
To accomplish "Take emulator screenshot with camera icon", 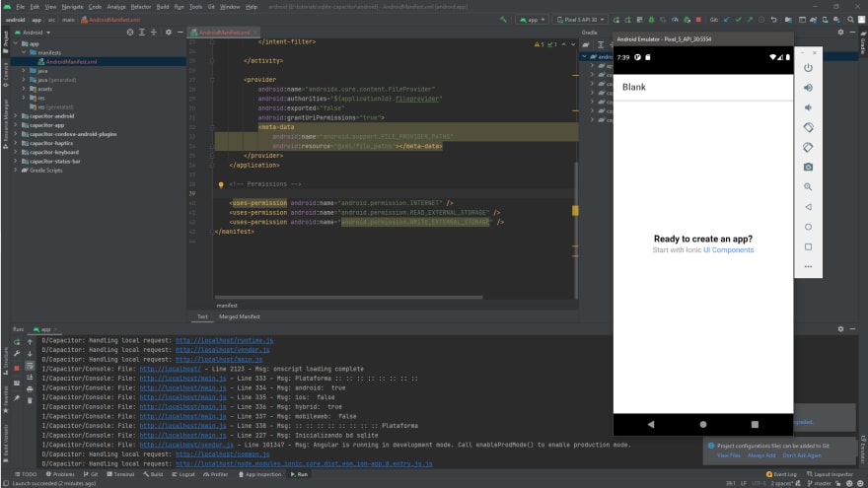I will coord(808,167).
